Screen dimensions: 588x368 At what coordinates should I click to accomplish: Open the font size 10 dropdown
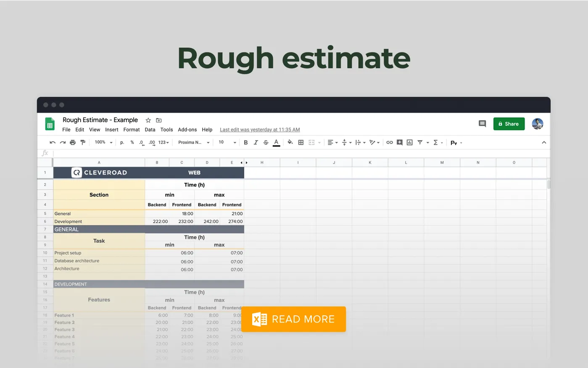[227, 143]
